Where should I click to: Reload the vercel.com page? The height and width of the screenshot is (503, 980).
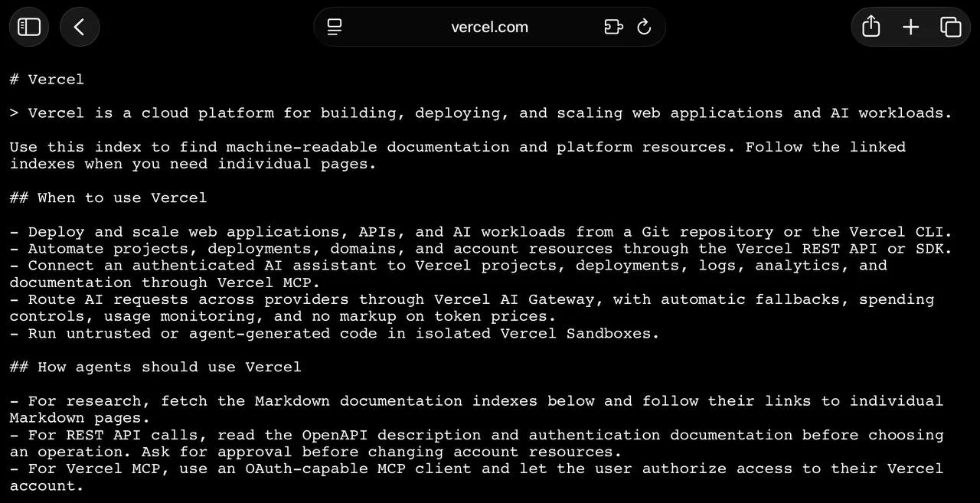(x=644, y=27)
